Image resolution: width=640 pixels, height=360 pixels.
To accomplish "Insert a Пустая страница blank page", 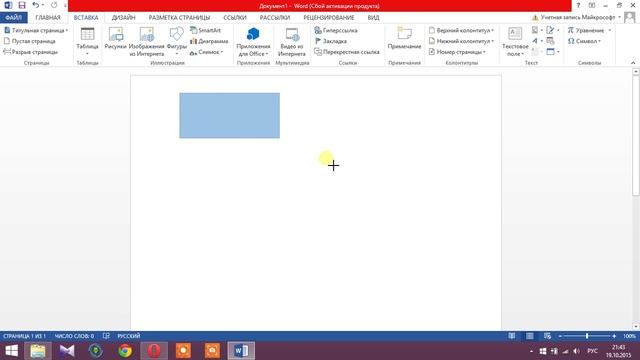I will click(x=29, y=41).
